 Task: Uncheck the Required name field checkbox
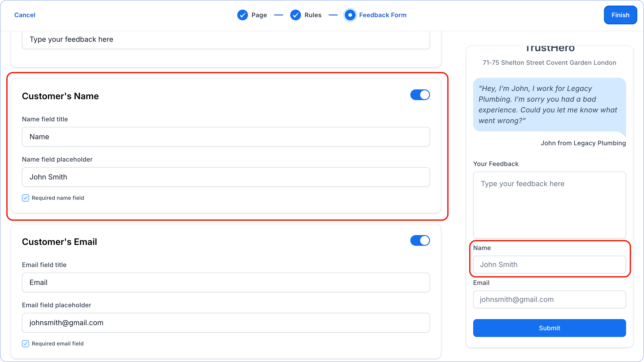pyautogui.click(x=25, y=198)
